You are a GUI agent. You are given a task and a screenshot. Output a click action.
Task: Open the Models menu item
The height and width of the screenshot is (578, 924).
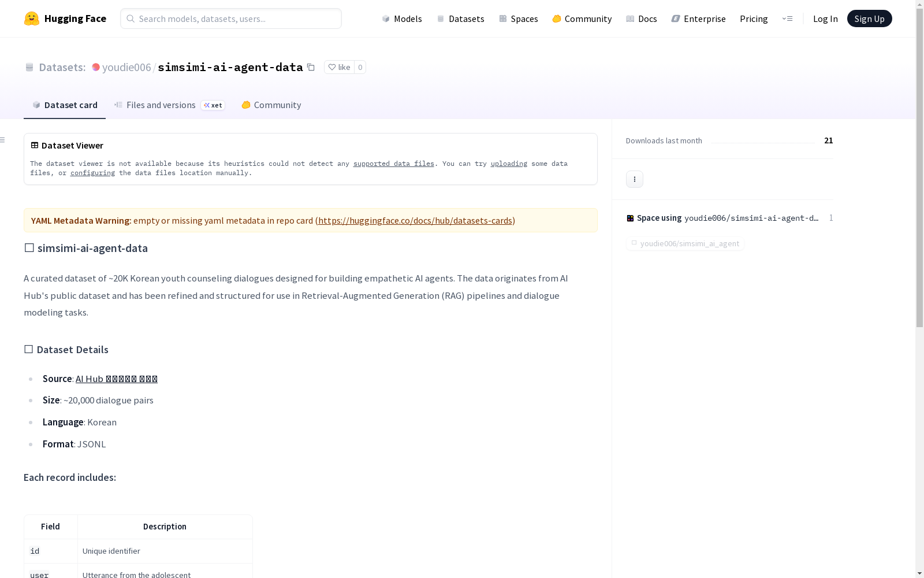click(x=402, y=18)
